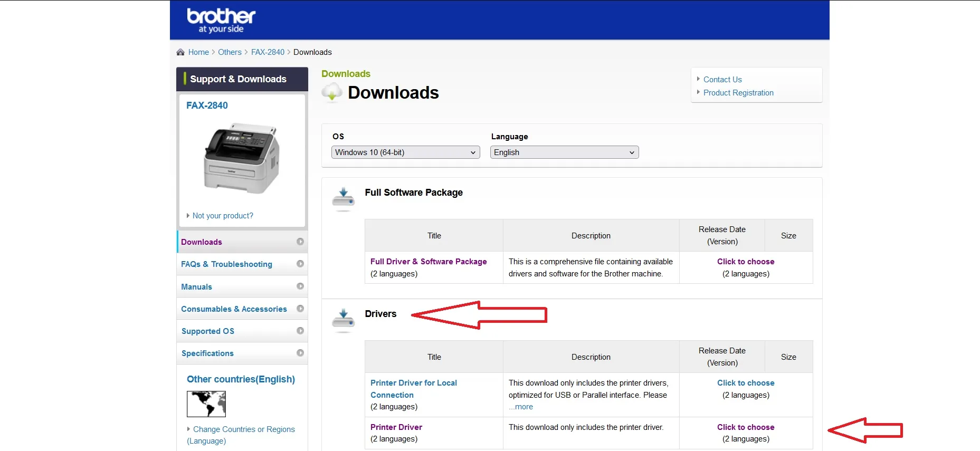Click the FAX-2840 product image
Screen dimensions: 980x451
[242, 158]
